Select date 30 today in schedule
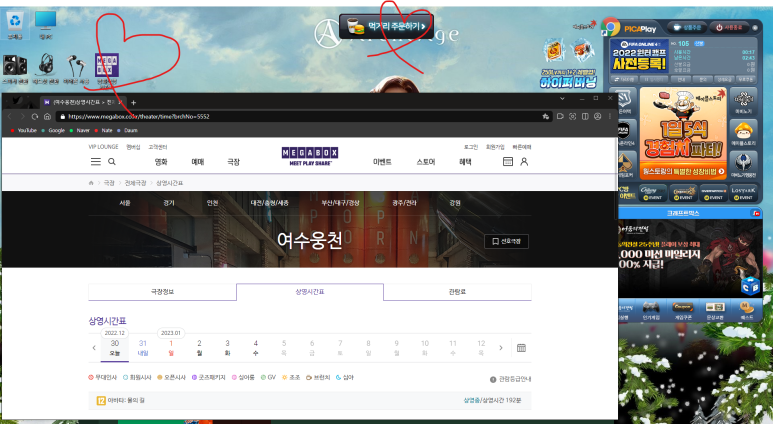The height and width of the screenshot is (424, 773). (x=114, y=348)
